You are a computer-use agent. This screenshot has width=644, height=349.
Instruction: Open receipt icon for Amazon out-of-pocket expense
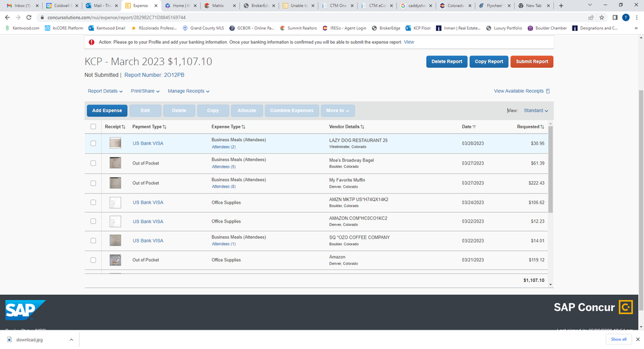tap(115, 260)
